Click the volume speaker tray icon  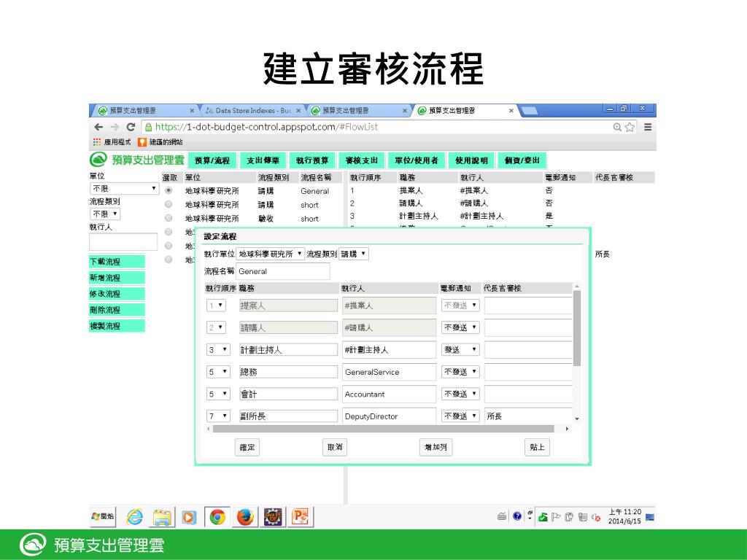pyautogui.click(x=595, y=517)
